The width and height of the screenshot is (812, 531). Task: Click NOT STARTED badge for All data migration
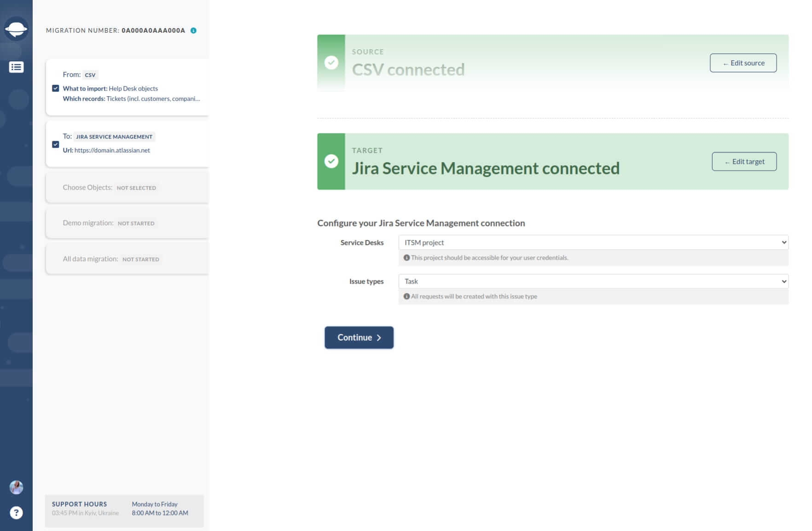140,259
